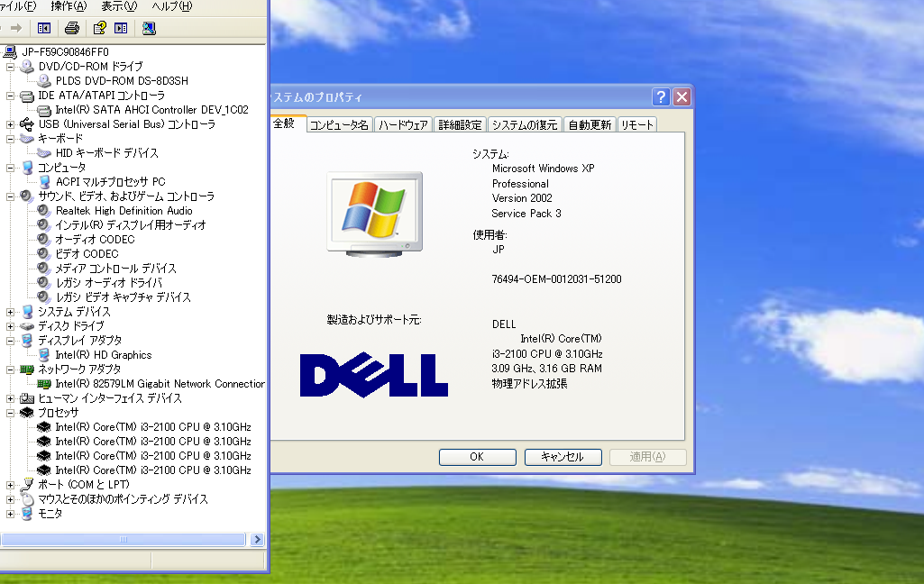Select インテル(R) ディスプレイ用オーディオ device
The width and height of the screenshot is (924, 584).
click(x=130, y=225)
